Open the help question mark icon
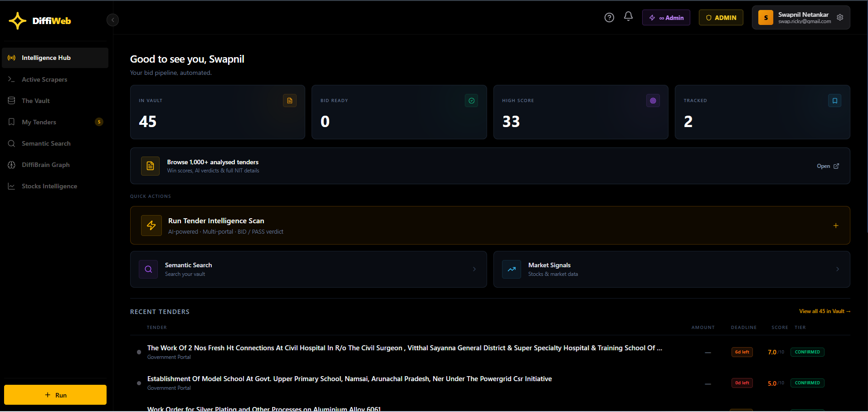Viewport: 868px width, 412px height. click(x=609, y=18)
